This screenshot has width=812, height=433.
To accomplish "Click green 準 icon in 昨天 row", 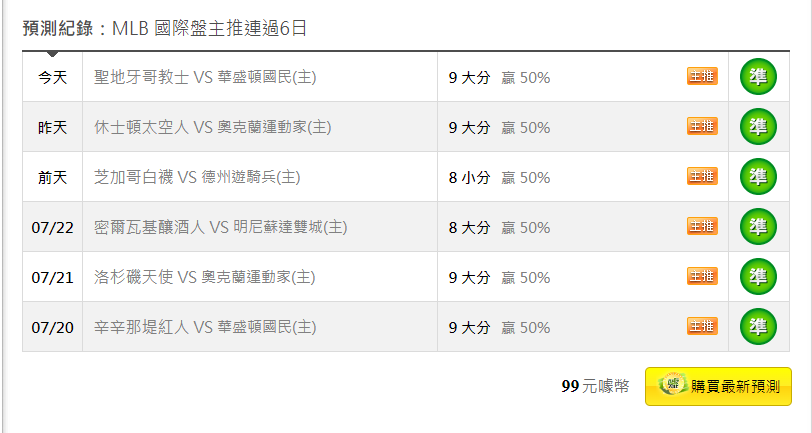I will tap(758, 126).
